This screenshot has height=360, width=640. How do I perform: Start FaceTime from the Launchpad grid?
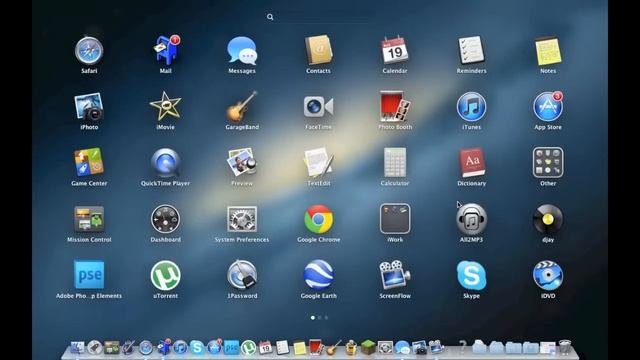coord(318,107)
